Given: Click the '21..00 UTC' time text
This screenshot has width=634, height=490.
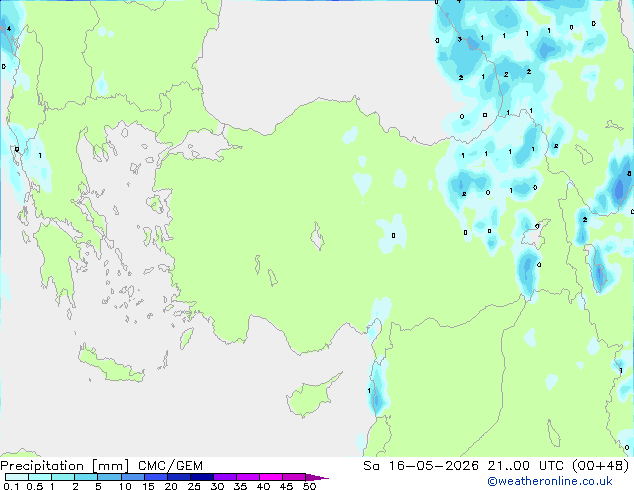Looking at the screenshot, I should (525, 466).
